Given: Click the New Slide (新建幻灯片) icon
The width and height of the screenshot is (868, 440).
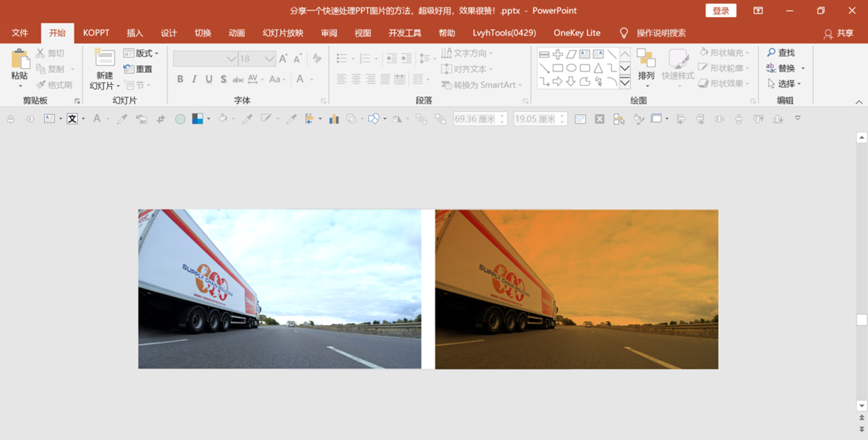Looking at the screenshot, I should 104,58.
